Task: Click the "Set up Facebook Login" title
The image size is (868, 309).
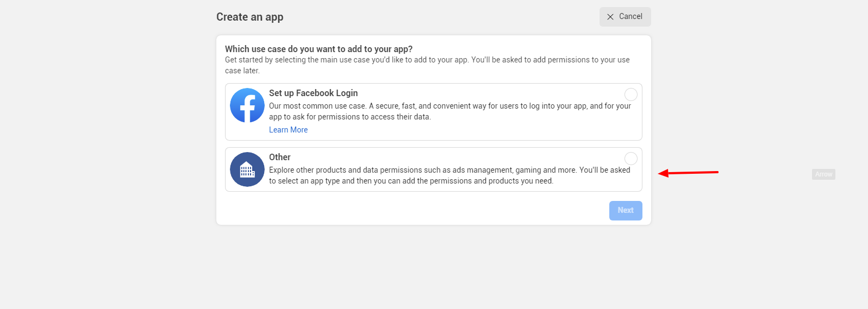Action: [x=313, y=93]
